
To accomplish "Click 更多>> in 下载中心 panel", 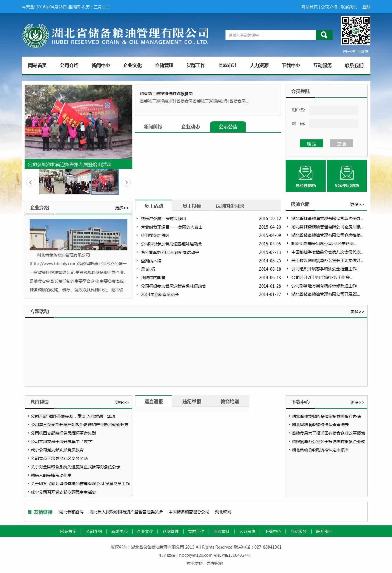I will click(x=357, y=402).
